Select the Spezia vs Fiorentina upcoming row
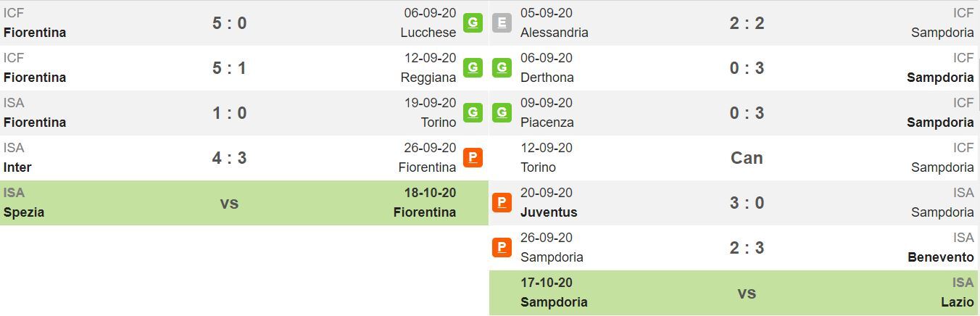Screen dimensions: 980x316 click(244, 203)
